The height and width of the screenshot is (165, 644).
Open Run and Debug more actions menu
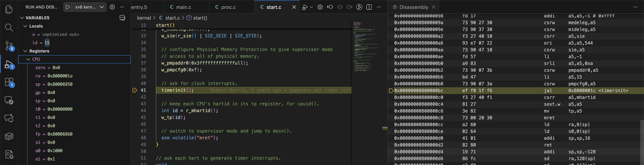point(122,7)
